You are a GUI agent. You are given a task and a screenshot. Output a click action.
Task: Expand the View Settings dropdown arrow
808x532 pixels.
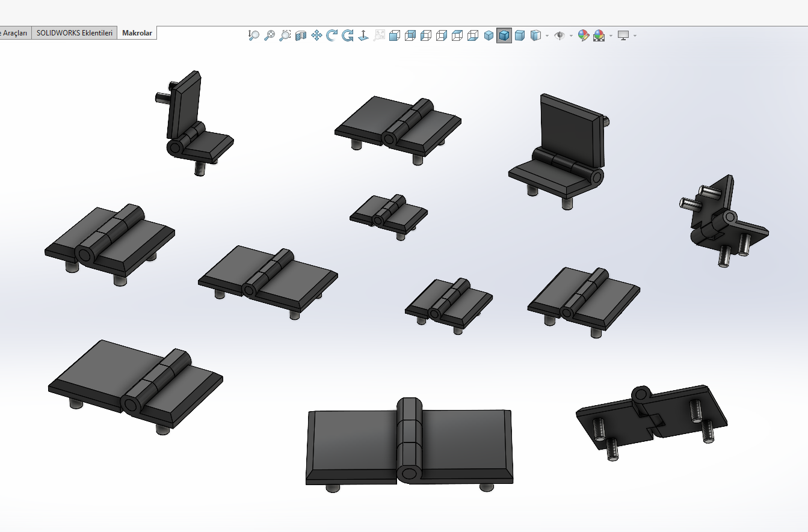pyautogui.click(x=635, y=35)
